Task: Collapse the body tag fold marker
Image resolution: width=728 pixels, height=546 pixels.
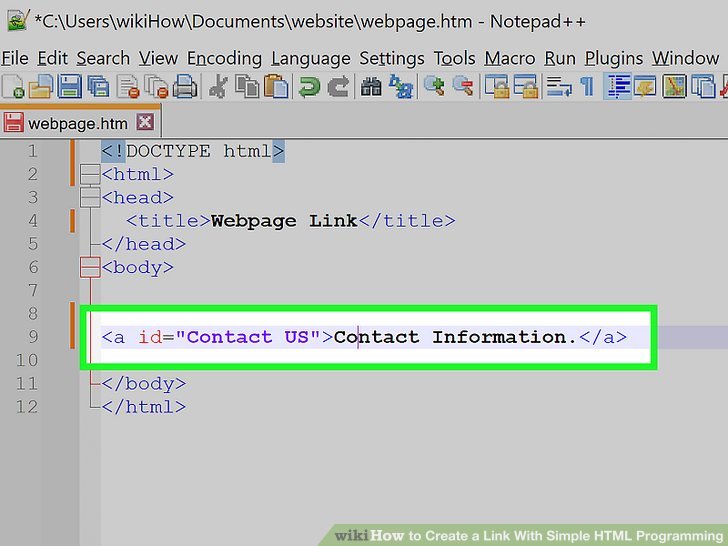Action: click(90, 268)
